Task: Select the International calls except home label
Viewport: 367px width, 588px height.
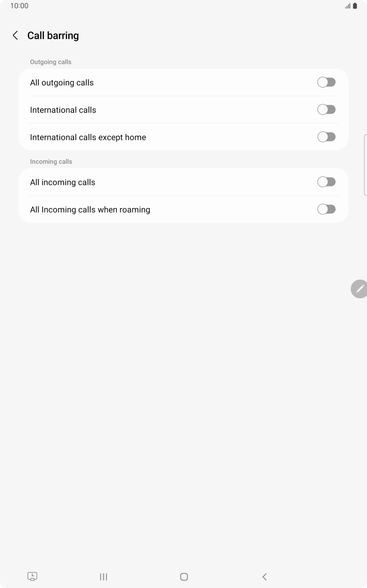Action: tap(88, 138)
